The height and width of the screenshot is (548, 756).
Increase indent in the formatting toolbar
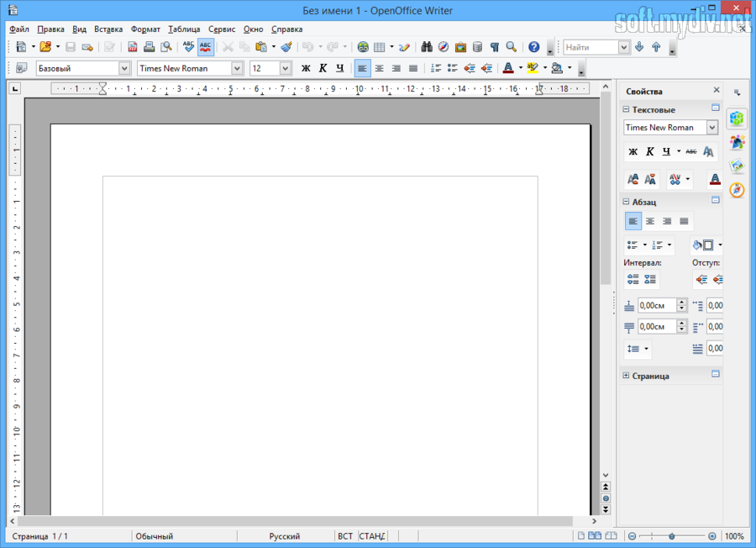coord(486,68)
